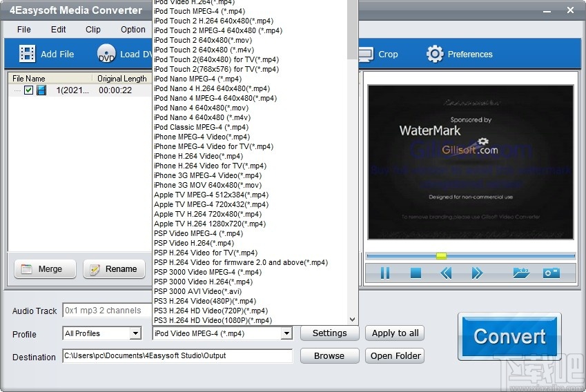Pause the preview playback

pos(384,273)
